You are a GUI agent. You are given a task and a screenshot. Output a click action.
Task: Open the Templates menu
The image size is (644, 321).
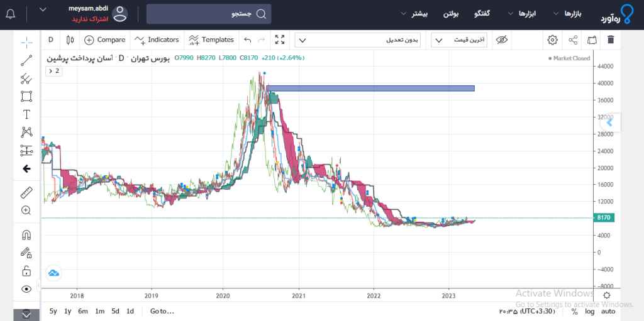point(211,40)
